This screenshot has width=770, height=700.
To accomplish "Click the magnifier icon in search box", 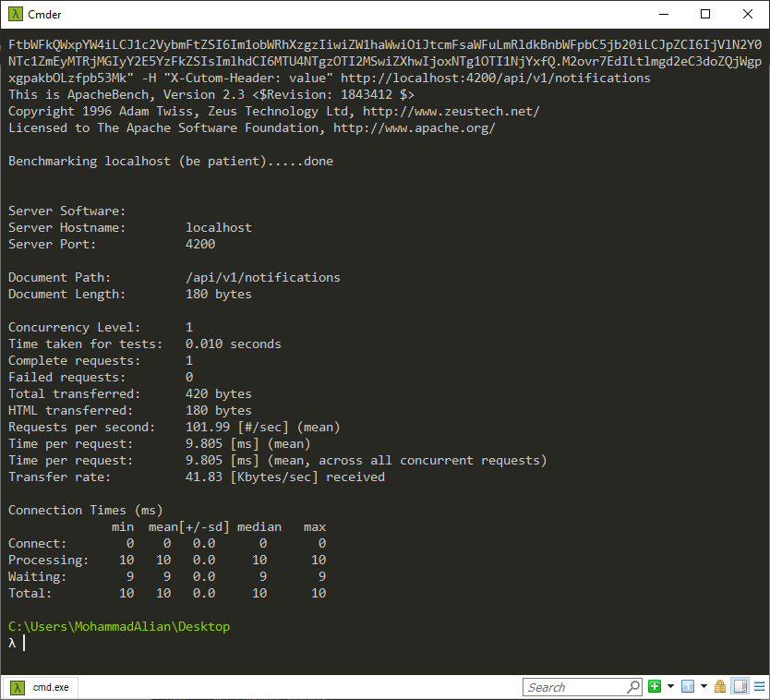I will pyautogui.click(x=632, y=687).
